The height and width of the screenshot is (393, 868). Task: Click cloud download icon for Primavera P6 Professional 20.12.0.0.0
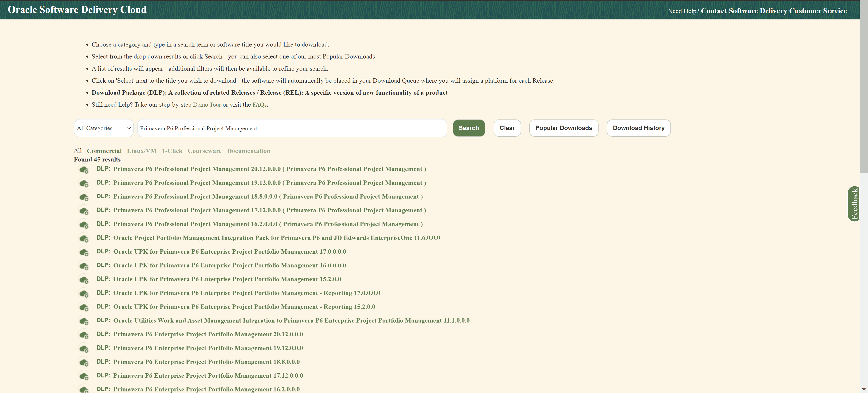tap(84, 169)
